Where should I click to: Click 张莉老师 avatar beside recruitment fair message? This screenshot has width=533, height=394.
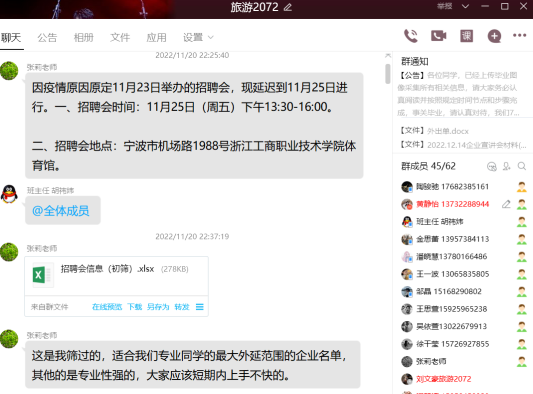(9, 71)
